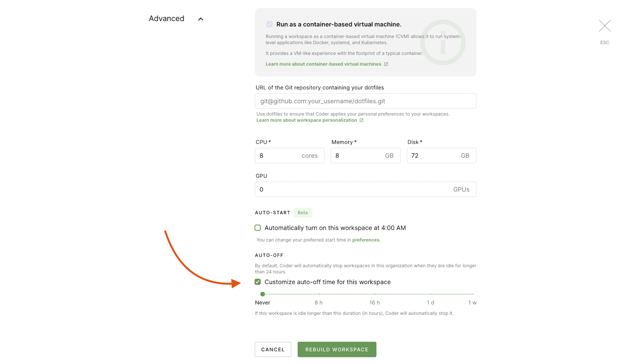
Task: Enable automatically turn on workspace at 4:00 AM
Action: point(258,228)
